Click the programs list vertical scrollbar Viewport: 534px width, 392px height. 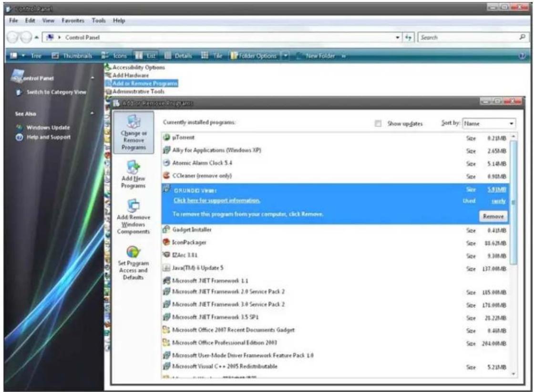click(x=513, y=203)
